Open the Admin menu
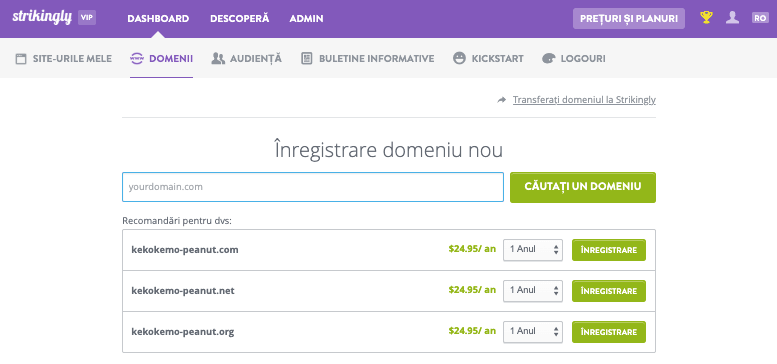 (x=306, y=19)
